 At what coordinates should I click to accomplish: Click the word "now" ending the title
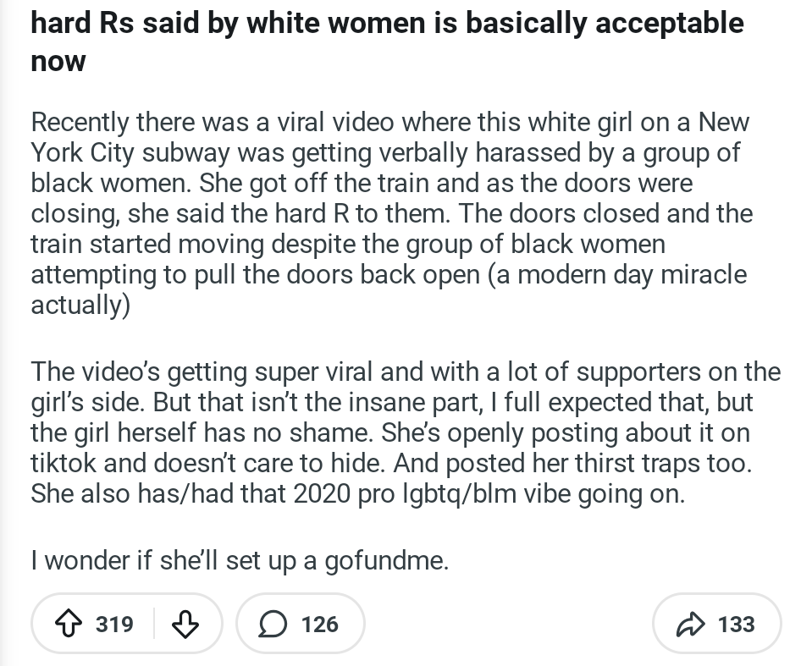tap(58, 62)
